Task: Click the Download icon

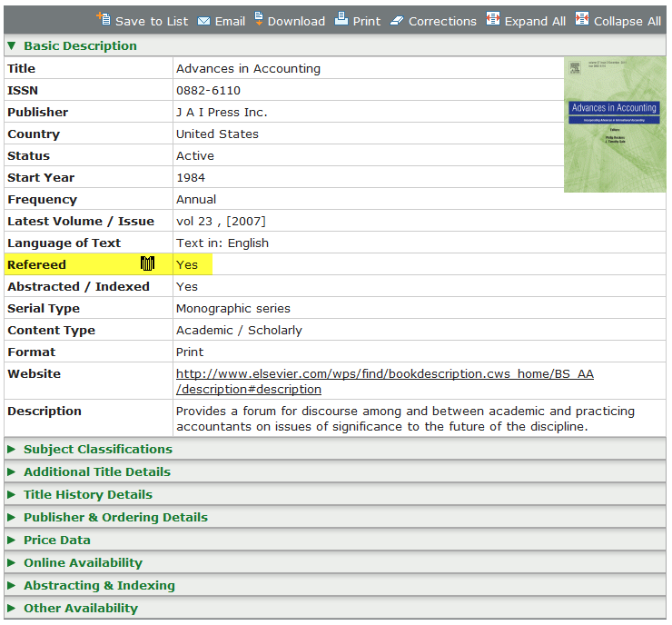Action: coord(259,19)
